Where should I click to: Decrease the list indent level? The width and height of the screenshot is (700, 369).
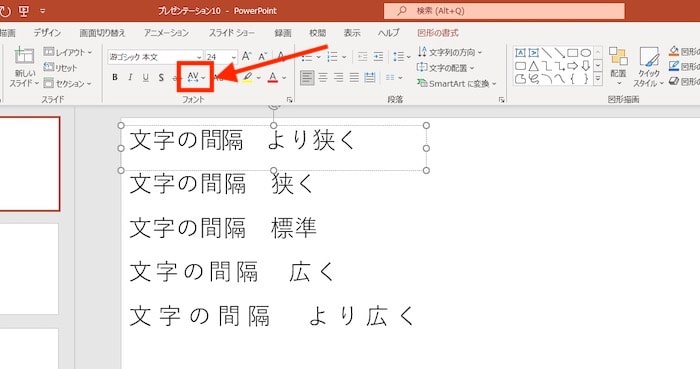pyautogui.click(x=362, y=57)
